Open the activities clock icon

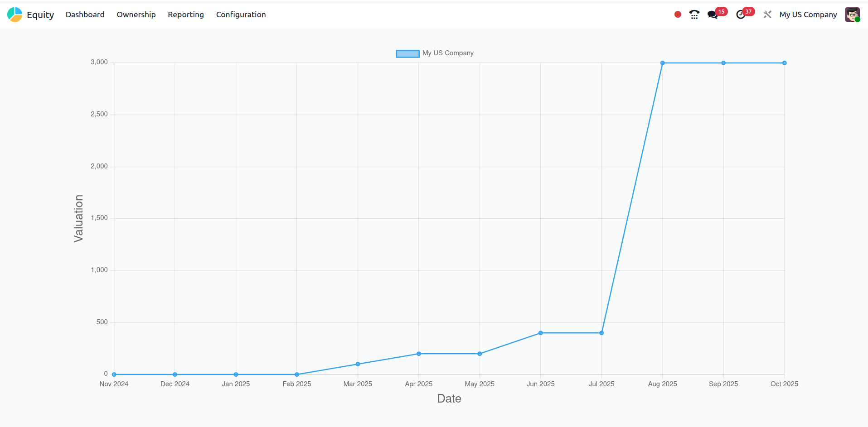tap(741, 14)
